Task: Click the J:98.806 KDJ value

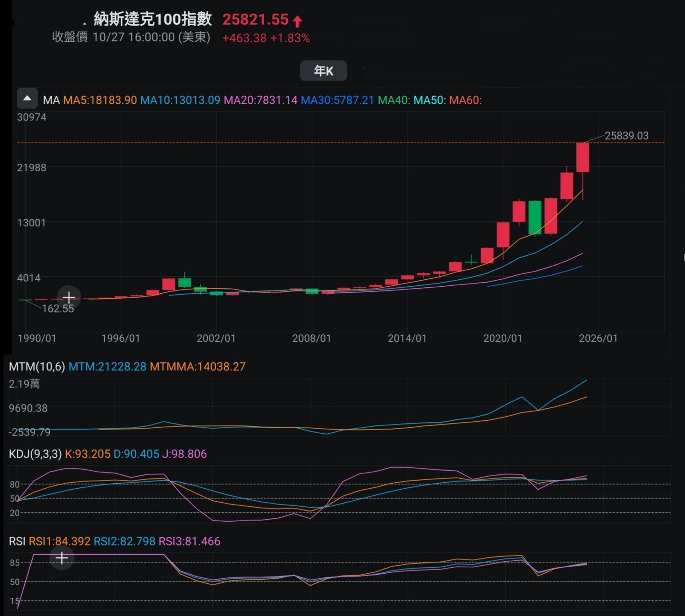Action: (x=185, y=454)
